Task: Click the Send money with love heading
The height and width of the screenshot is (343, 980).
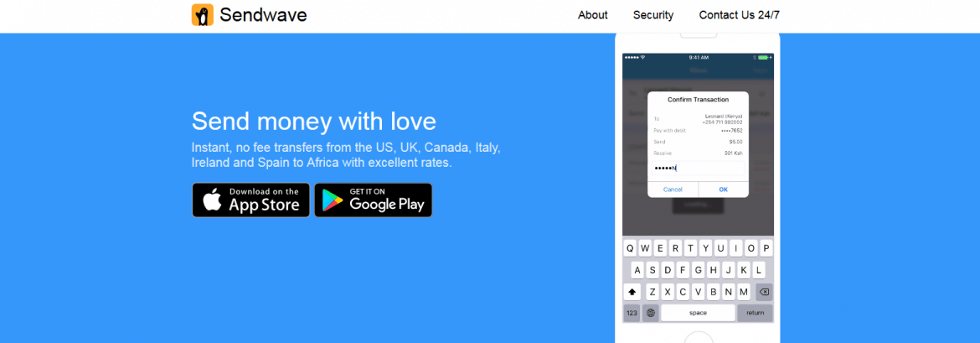Action: click(314, 122)
